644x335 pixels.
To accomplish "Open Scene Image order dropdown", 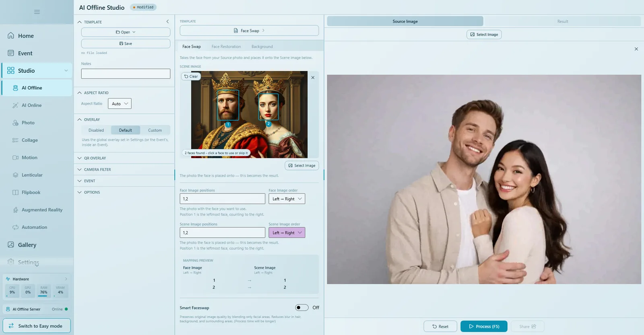I will point(287,233).
